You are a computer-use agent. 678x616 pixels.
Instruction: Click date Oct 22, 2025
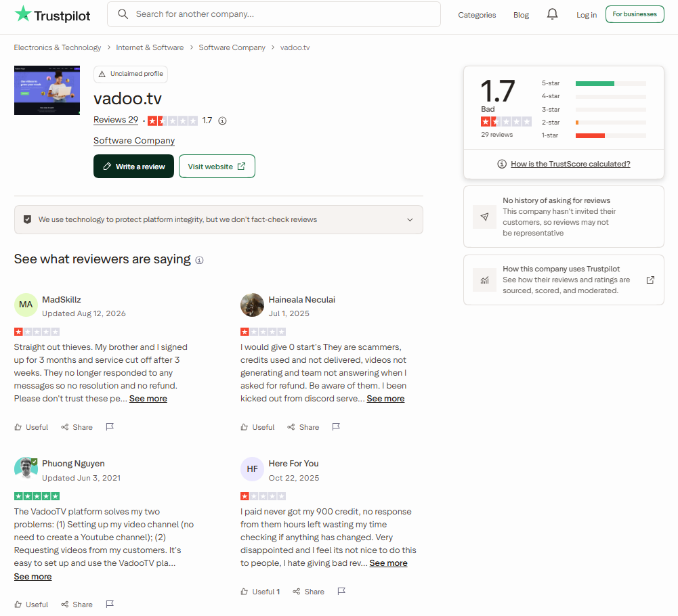point(294,478)
